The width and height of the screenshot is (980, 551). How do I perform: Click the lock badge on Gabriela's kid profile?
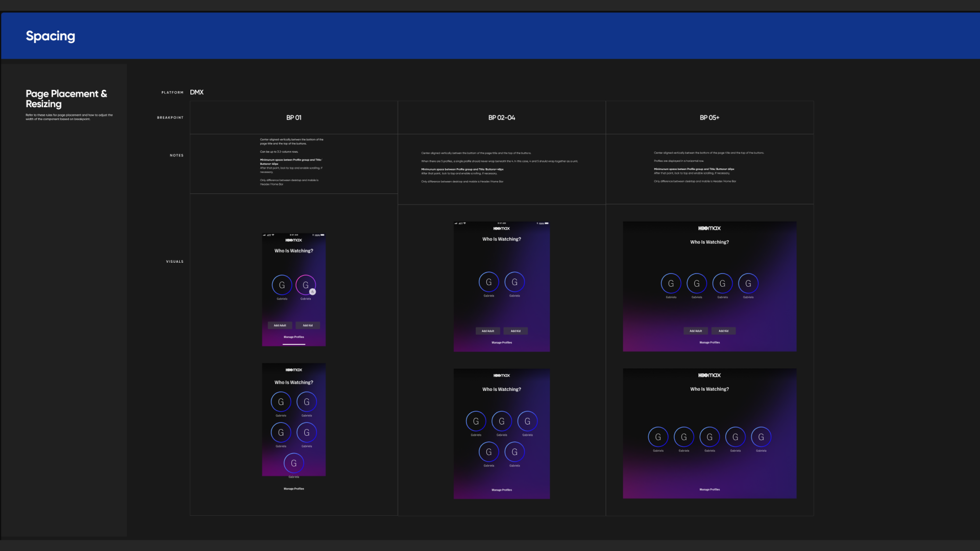[312, 291]
